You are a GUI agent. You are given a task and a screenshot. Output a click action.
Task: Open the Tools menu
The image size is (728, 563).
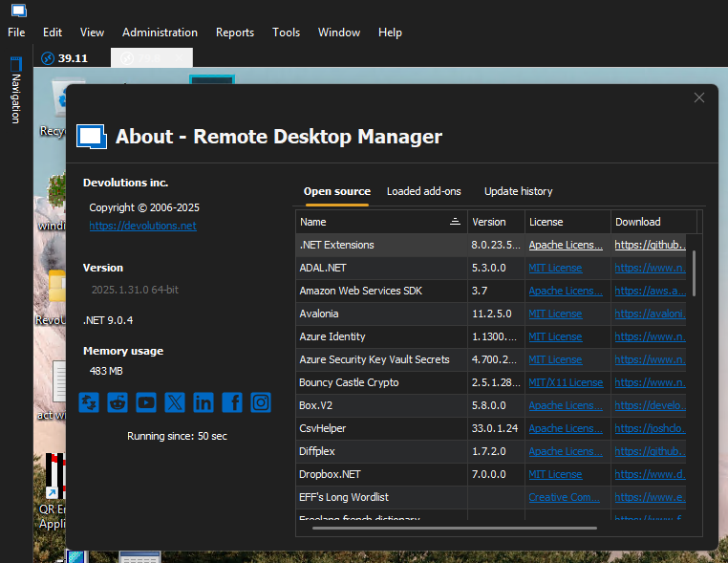point(286,32)
